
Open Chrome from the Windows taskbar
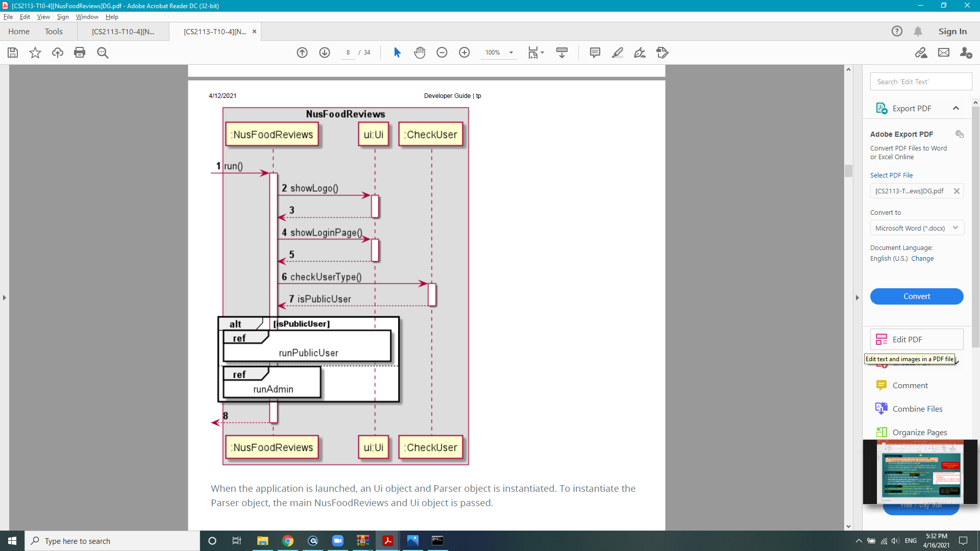click(288, 541)
